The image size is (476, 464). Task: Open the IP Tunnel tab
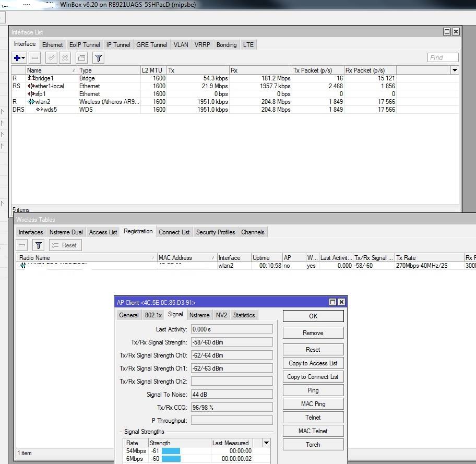pyautogui.click(x=118, y=45)
